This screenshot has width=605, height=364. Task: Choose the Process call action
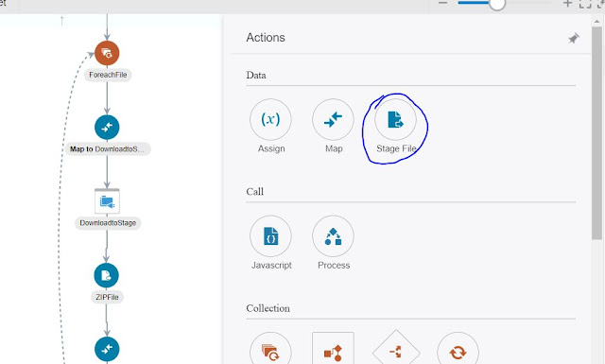pyautogui.click(x=333, y=235)
